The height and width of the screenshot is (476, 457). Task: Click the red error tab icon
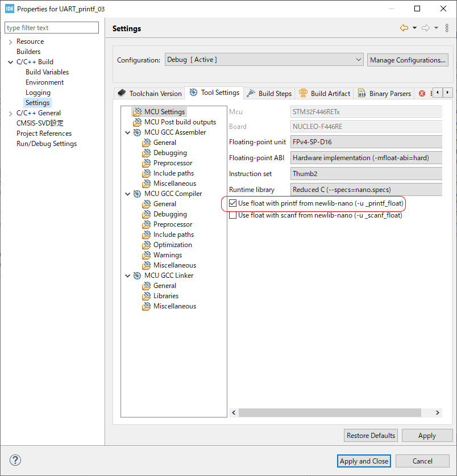click(x=422, y=94)
